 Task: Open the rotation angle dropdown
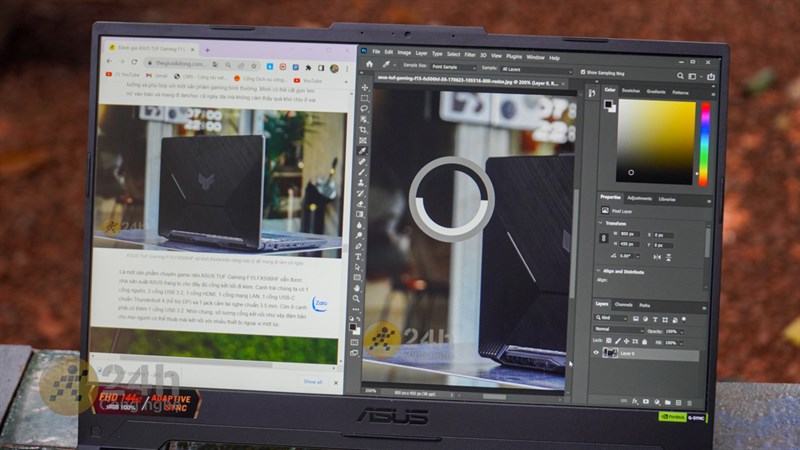(x=637, y=256)
